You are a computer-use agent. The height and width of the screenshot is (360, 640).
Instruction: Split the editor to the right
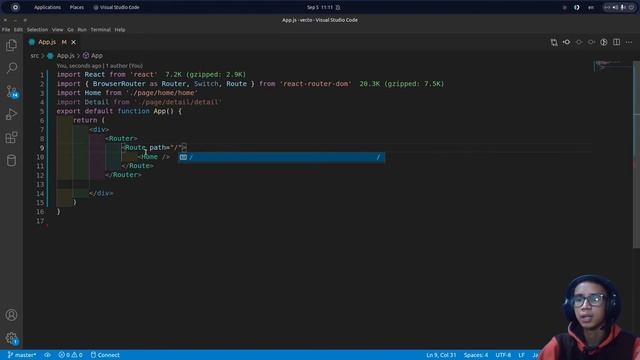616,42
